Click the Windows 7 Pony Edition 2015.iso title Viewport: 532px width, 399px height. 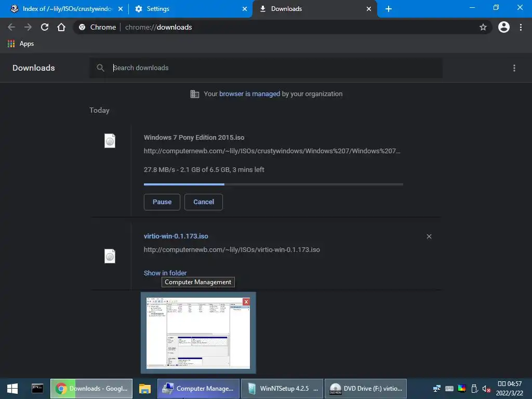pos(194,137)
